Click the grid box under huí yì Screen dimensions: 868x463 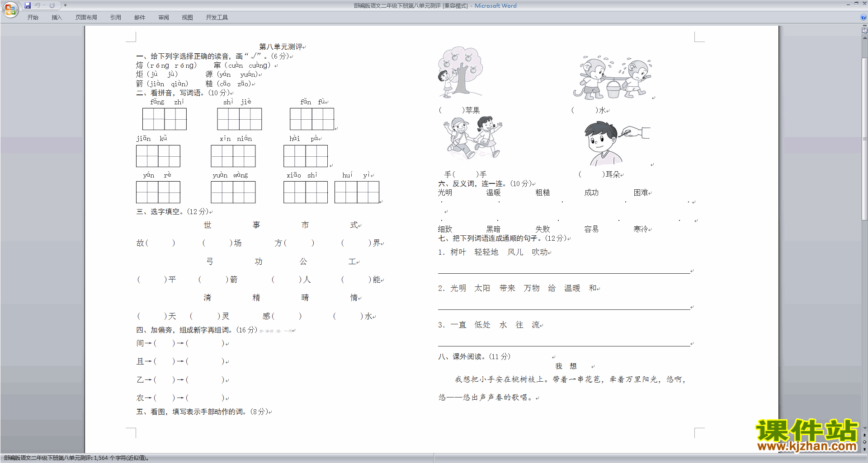pos(357,192)
